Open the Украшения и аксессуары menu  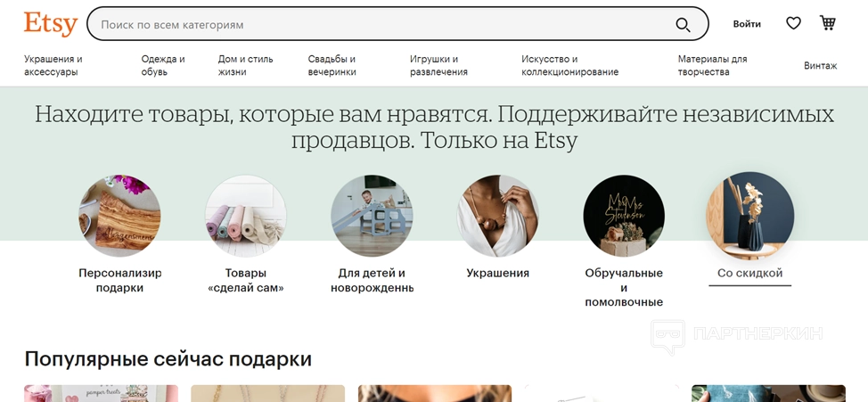pos(53,65)
